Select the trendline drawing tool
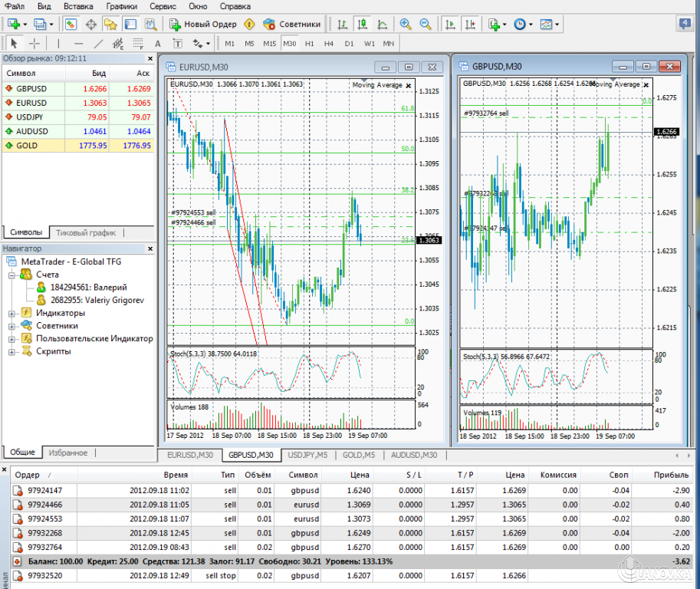This screenshot has height=589, width=700. [97, 43]
